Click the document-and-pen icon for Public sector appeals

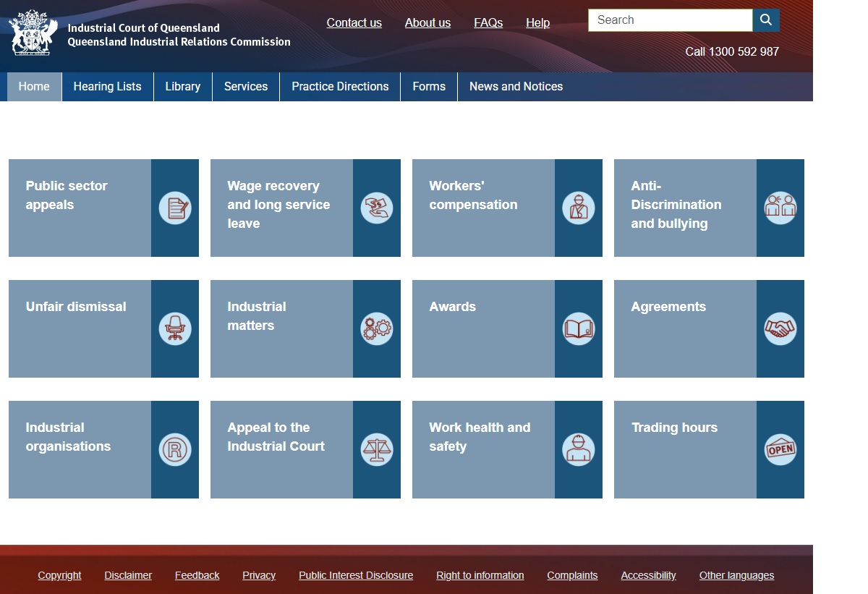click(x=175, y=208)
